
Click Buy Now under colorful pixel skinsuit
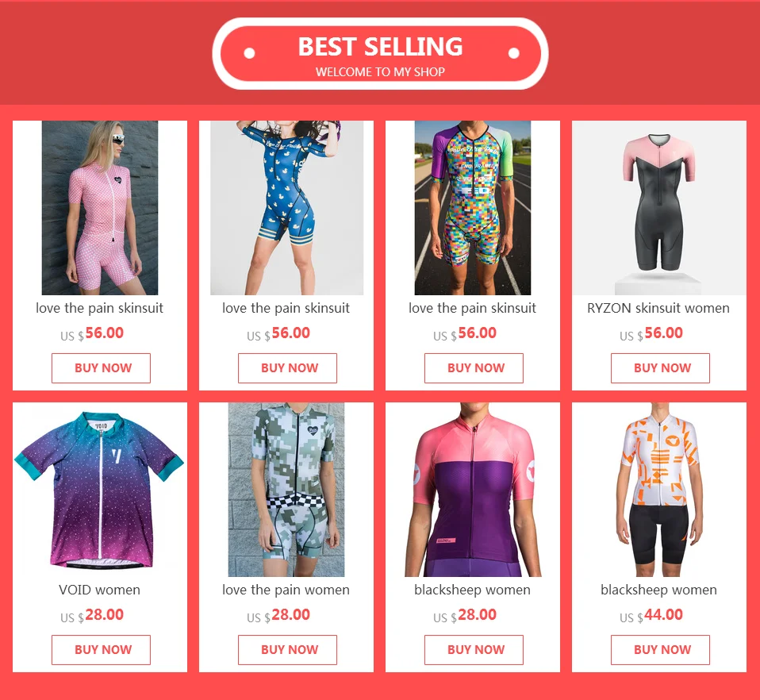coord(474,368)
